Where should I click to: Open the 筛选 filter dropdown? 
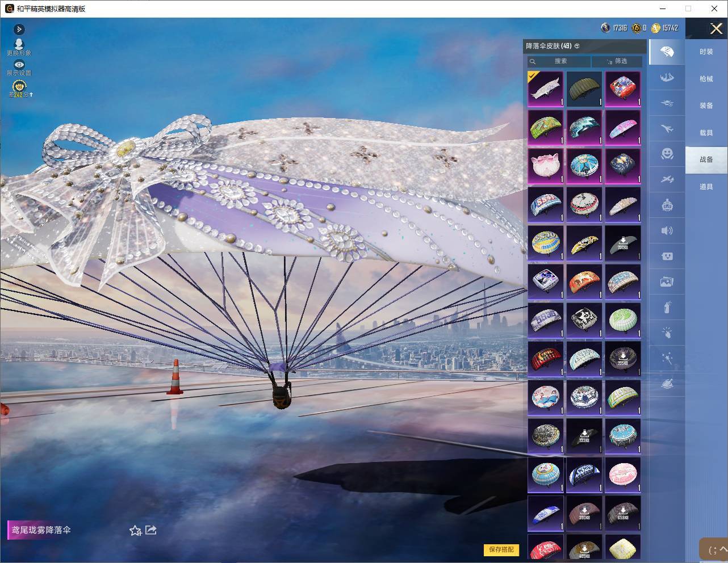pyautogui.click(x=617, y=61)
